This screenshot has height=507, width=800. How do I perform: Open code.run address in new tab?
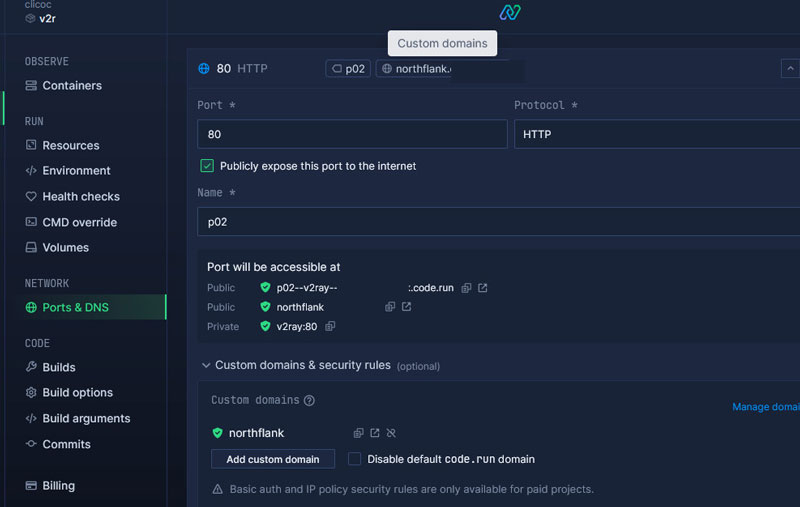pyautogui.click(x=482, y=288)
